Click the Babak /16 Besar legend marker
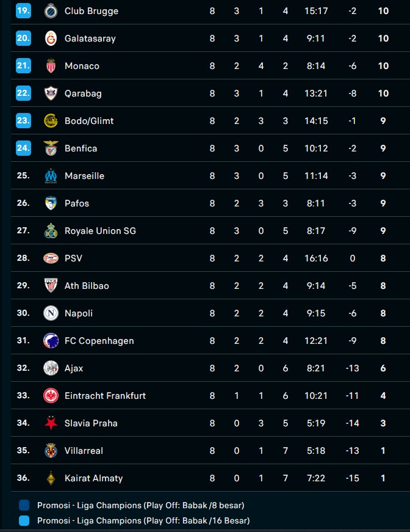 23,520
